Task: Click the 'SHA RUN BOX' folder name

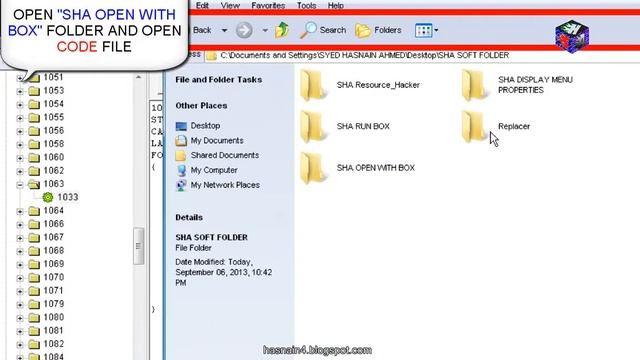Action: coord(363,127)
